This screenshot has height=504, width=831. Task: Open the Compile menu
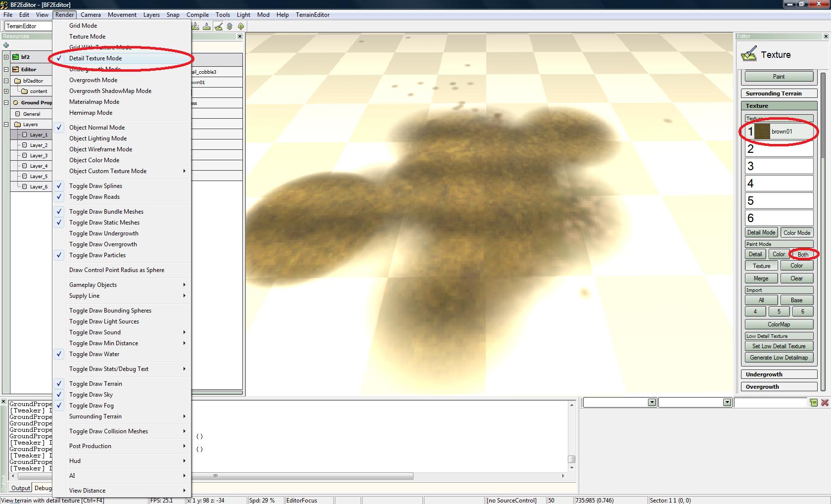(197, 15)
